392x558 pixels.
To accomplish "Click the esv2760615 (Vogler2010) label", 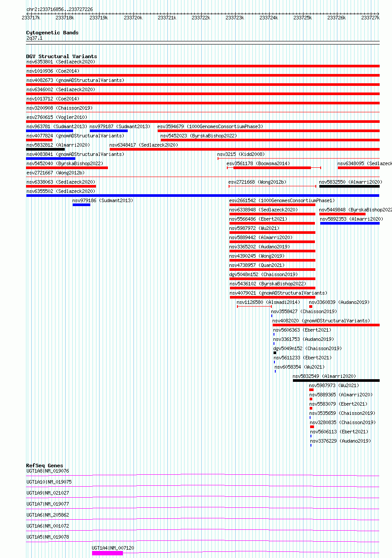I will point(57,117).
